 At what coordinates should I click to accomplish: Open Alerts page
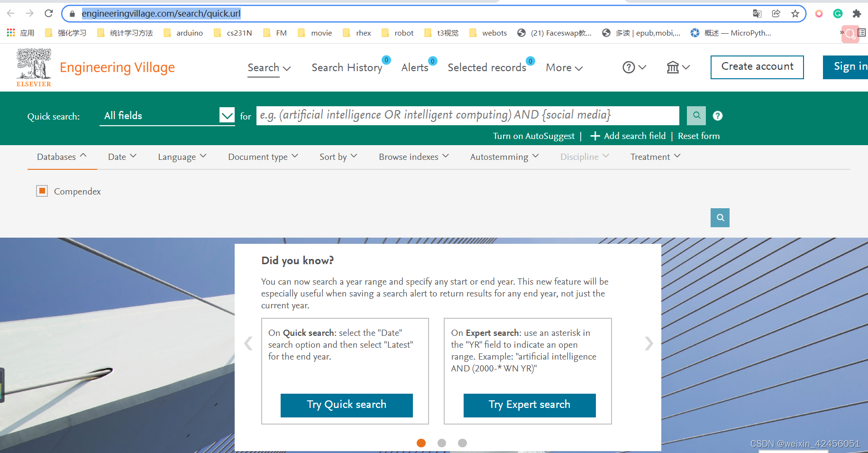pos(415,67)
